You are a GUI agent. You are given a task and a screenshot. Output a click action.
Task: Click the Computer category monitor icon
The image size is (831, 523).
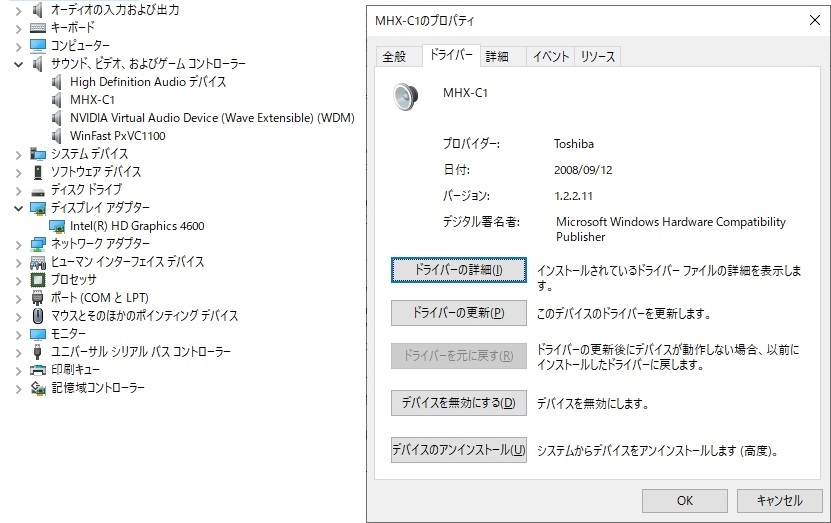point(38,46)
